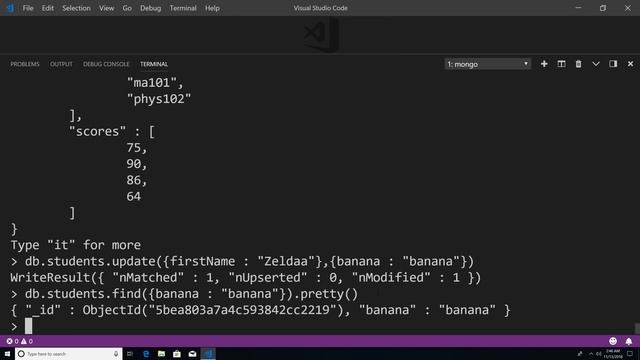
Task: Click the WriteResult output line
Action: click(x=246, y=278)
